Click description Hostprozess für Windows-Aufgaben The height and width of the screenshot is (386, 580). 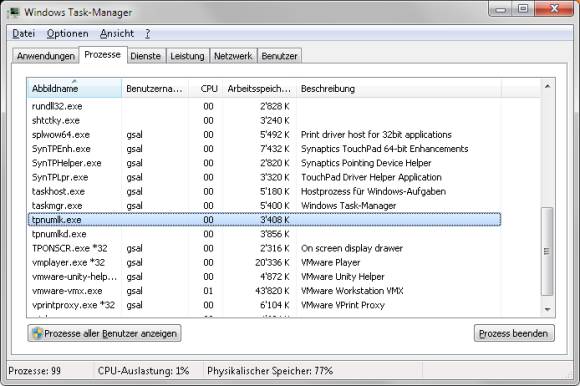pyautogui.click(x=373, y=192)
